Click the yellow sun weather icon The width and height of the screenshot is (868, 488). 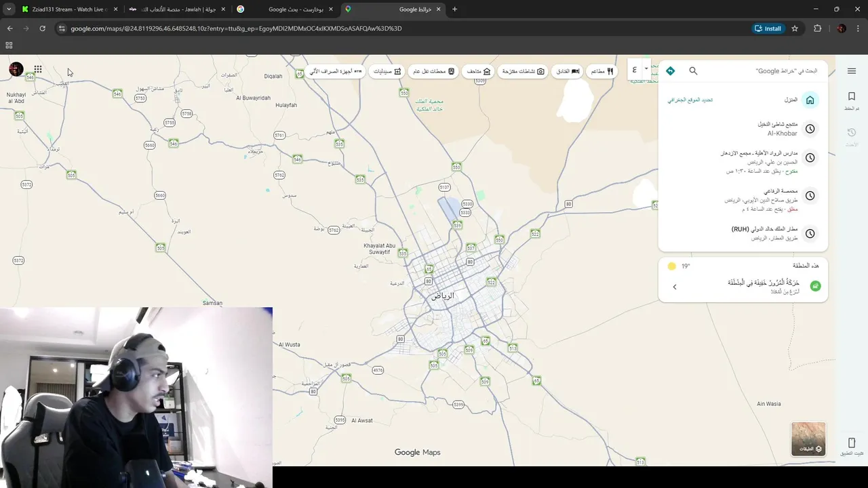[672, 266]
